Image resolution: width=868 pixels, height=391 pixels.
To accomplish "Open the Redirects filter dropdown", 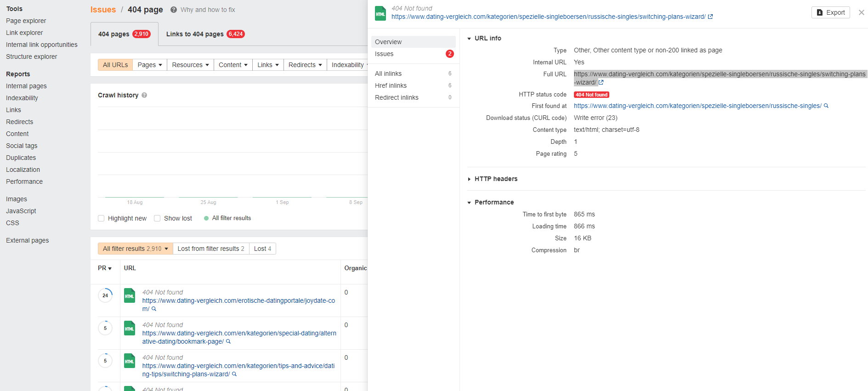I will 305,65.
